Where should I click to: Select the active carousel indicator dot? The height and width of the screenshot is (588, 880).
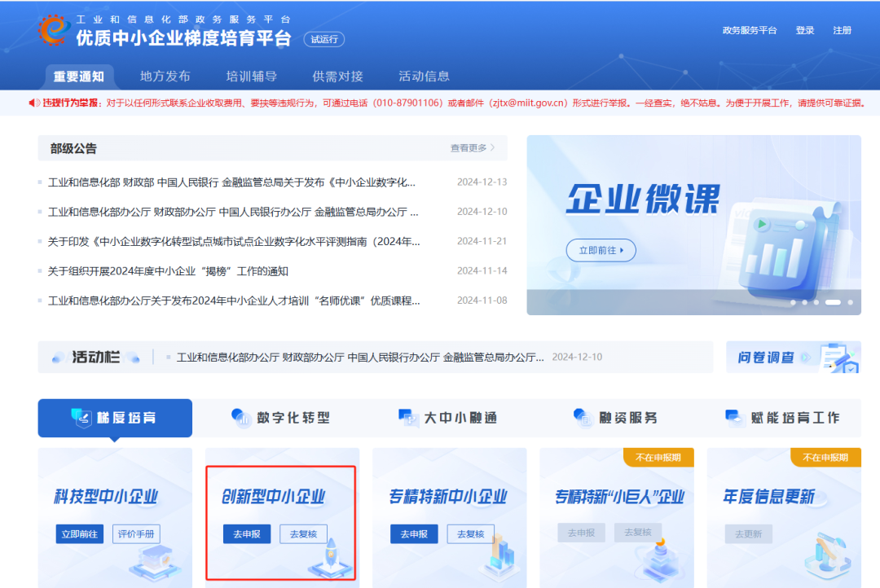point(832,302)
